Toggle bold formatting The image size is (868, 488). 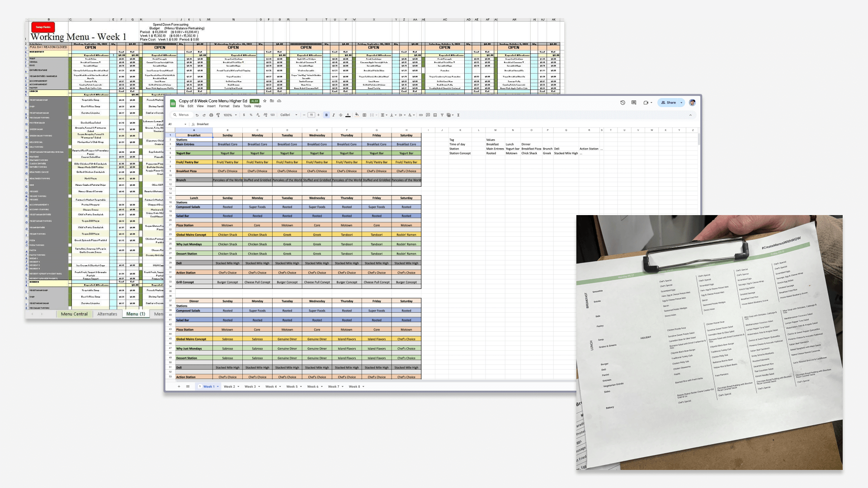pyautogui.click(x=326, y=115)
